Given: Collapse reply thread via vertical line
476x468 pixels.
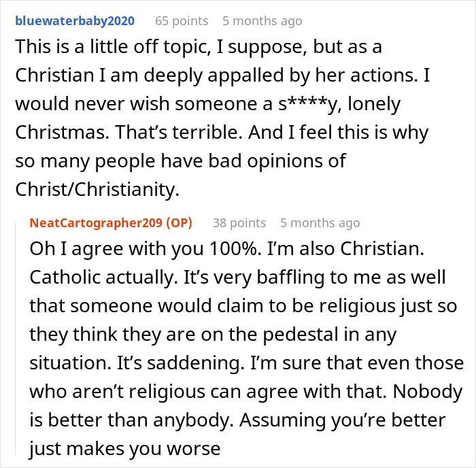Looking at the screenshot, I should coord(16,339).
